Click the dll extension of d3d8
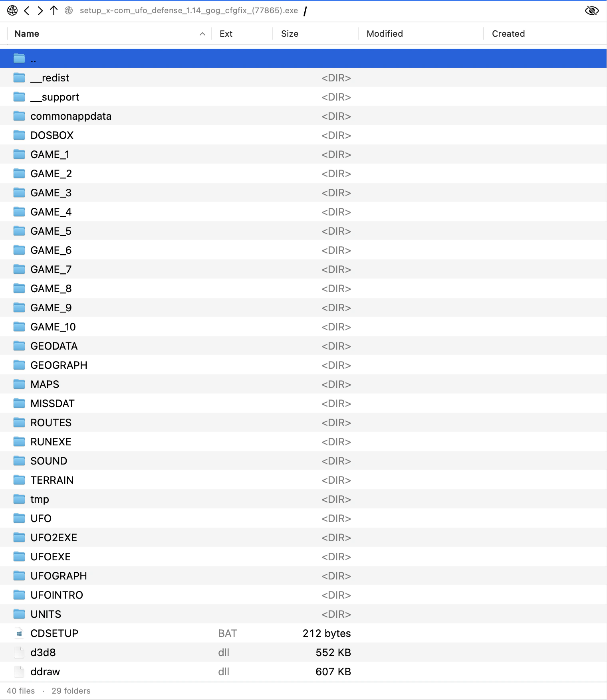This screenshot has height=700, width=607. point(224,653)
